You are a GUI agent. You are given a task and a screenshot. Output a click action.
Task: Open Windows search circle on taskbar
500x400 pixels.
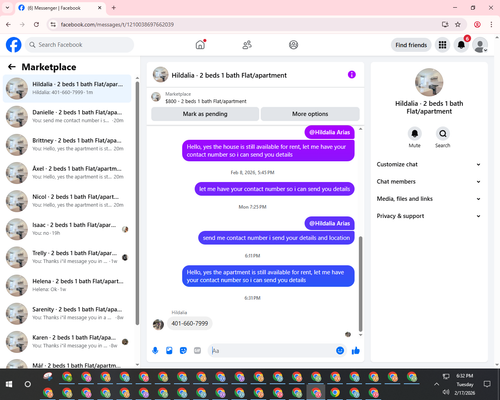28,384
